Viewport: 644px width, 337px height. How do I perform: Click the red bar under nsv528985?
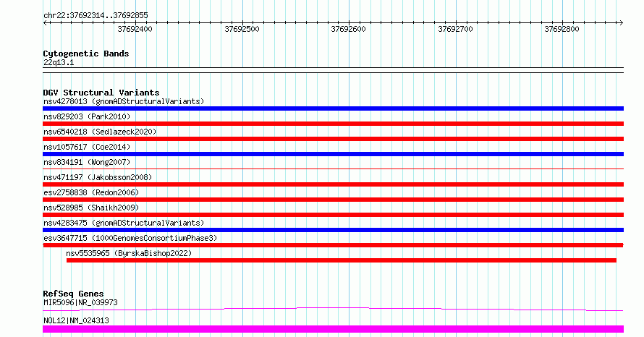(333, 215)
